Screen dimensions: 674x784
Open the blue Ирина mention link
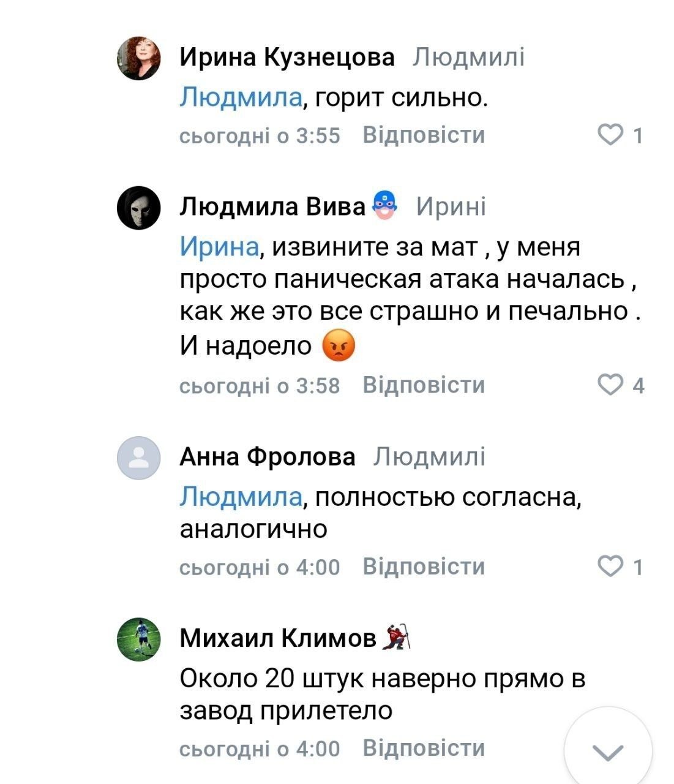[219, 247]
